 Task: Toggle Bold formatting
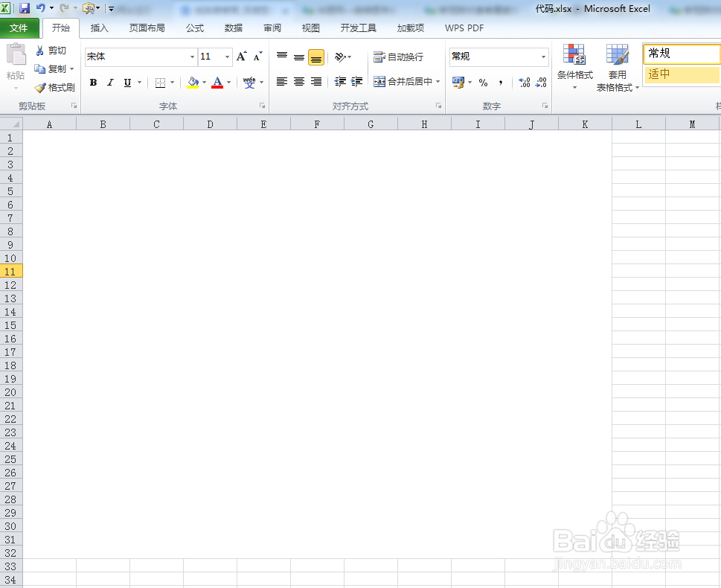click(x=93, y=83)
